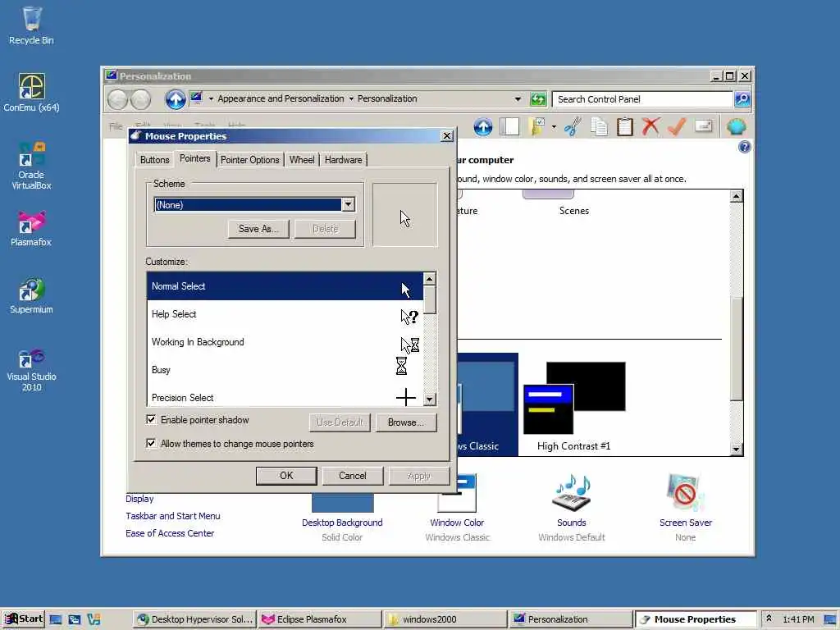Select the High Contrast #1 theme thumbnail

point(573,398)
